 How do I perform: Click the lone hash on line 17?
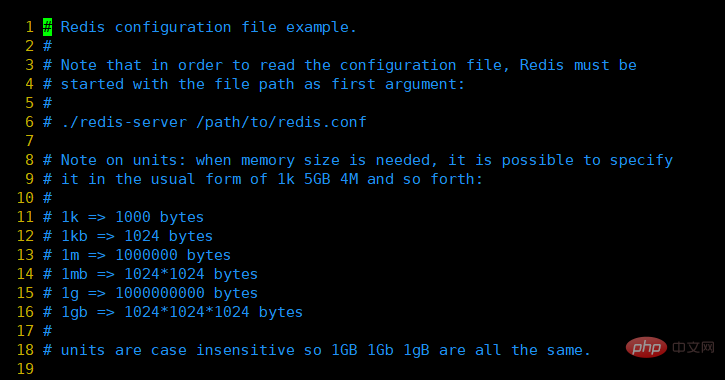pos(47,331)
